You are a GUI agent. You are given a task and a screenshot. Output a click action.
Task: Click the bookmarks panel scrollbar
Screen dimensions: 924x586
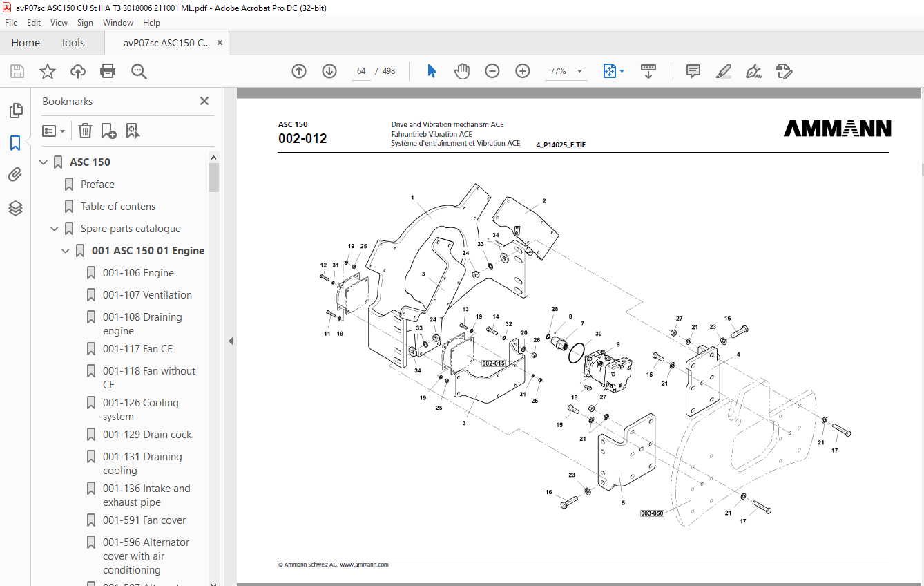(x=214, y=178)
